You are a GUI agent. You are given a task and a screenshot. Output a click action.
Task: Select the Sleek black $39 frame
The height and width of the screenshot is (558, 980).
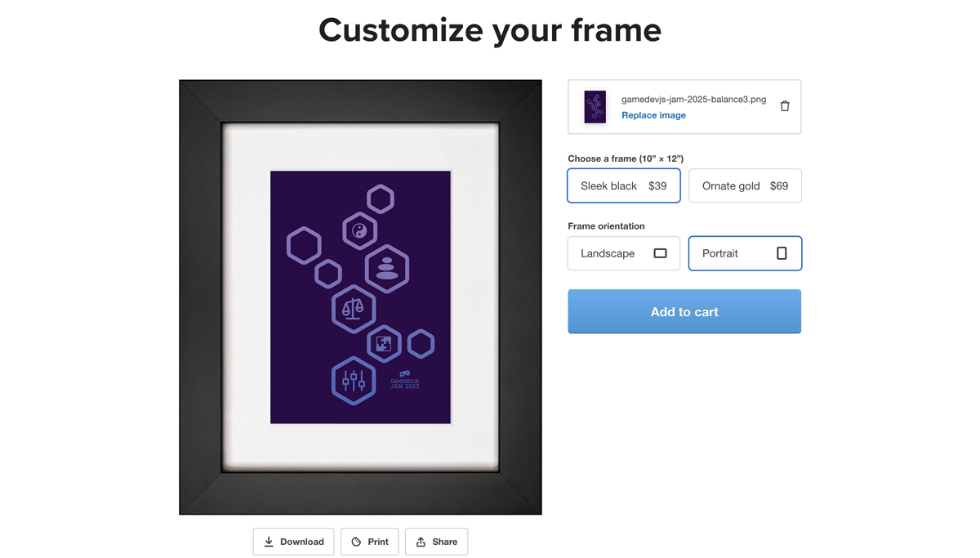(x=624, y=185)
